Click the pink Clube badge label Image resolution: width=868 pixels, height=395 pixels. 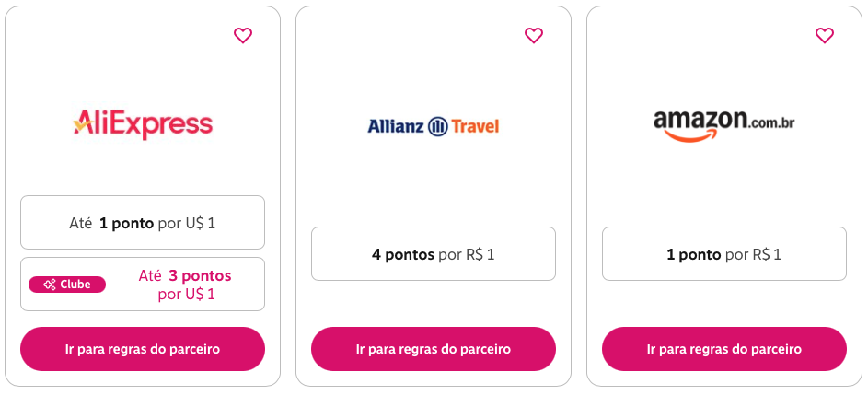(x=67, y=285)
